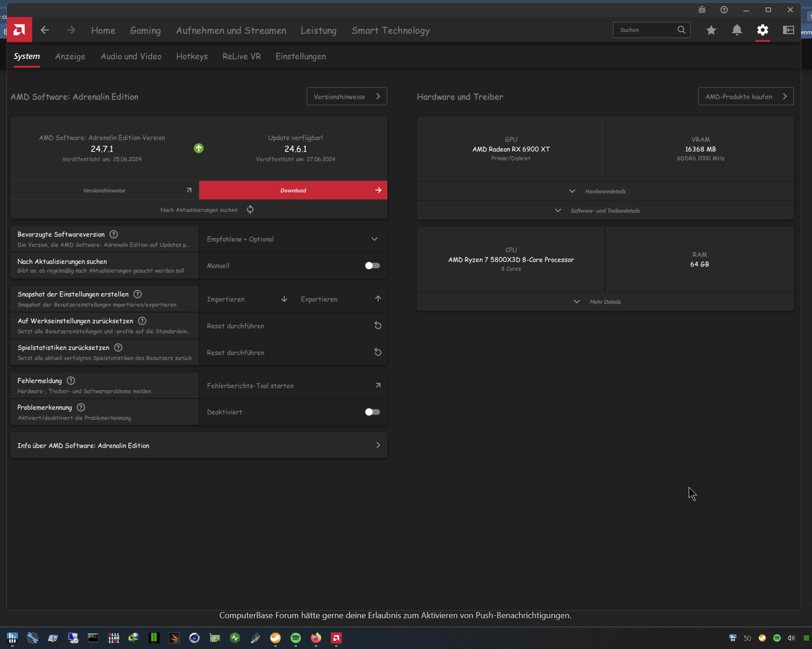
Task: Show help for Bevorzugte Softwareversion
Action: (x=114, y=234)
